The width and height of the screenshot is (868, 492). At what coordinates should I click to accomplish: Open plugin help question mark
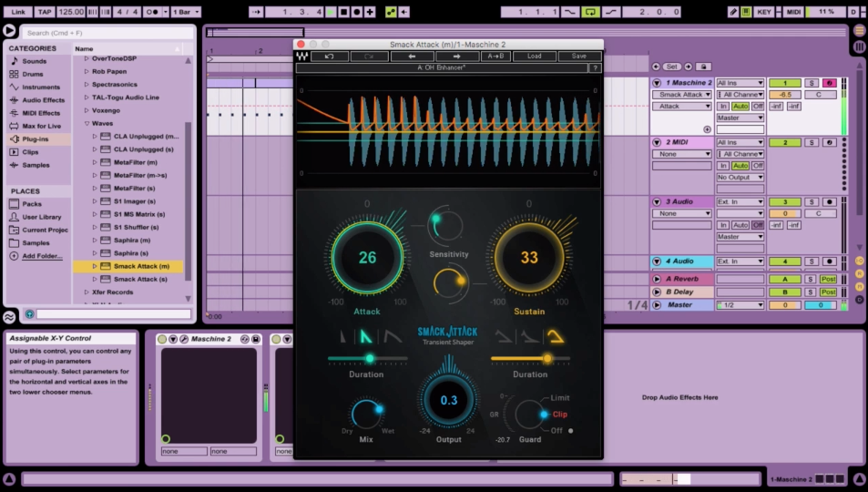[x=595, y=67]
